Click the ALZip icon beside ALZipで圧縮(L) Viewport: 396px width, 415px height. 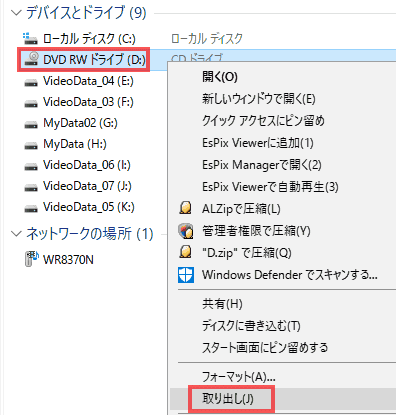click(x=185, y=208)
